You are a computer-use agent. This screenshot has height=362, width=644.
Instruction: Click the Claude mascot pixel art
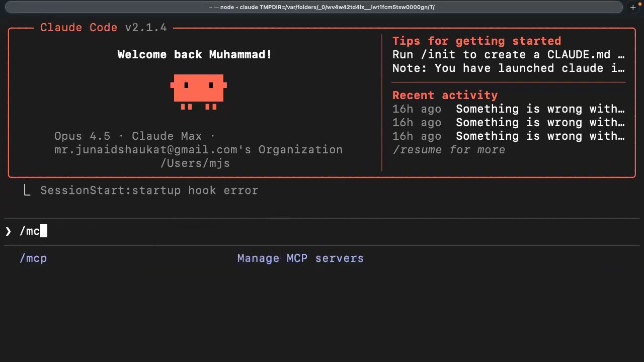(199, 92)
